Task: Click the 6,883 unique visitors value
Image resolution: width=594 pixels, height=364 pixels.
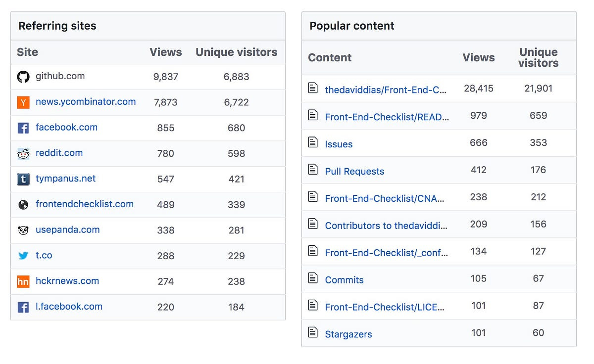Action: pos(236,77)
